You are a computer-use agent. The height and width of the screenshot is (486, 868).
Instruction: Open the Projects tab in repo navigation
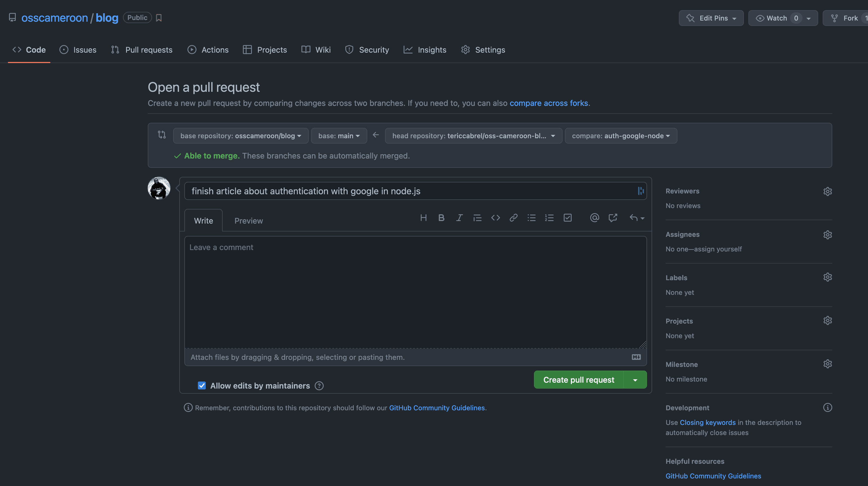coord(265,50)
